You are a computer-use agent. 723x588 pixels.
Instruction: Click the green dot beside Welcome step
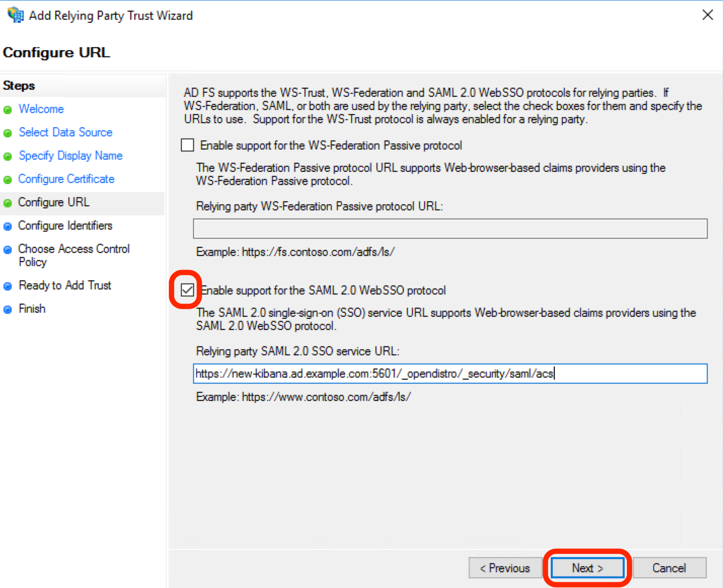tap(8, 109)
